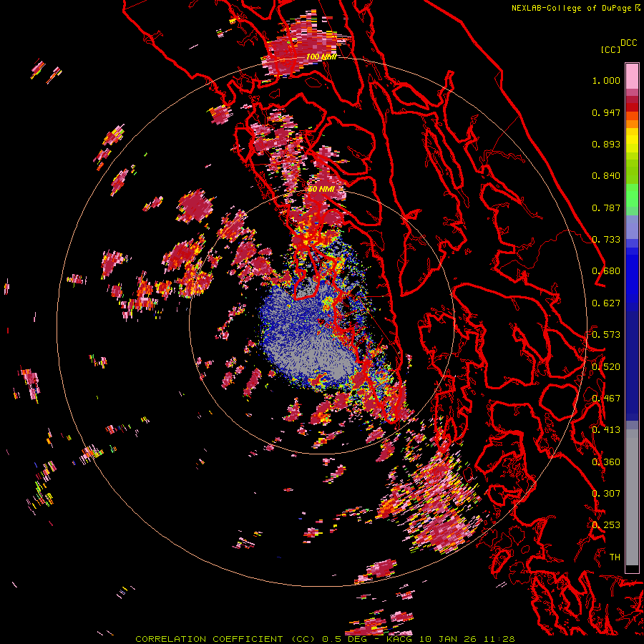Pick the light pink segment of the color bar
The height and width of the screenshot is (644, 644).
(x=632, y=77)
